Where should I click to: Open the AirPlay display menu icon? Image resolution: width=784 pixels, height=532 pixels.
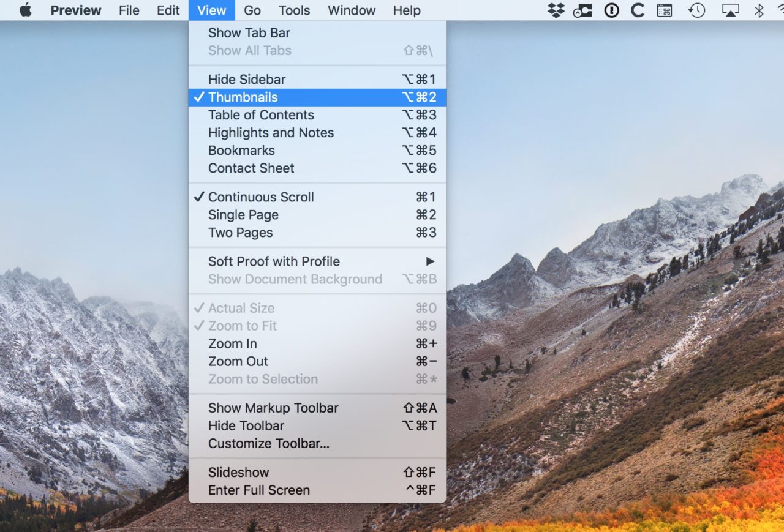coord(730,10)
